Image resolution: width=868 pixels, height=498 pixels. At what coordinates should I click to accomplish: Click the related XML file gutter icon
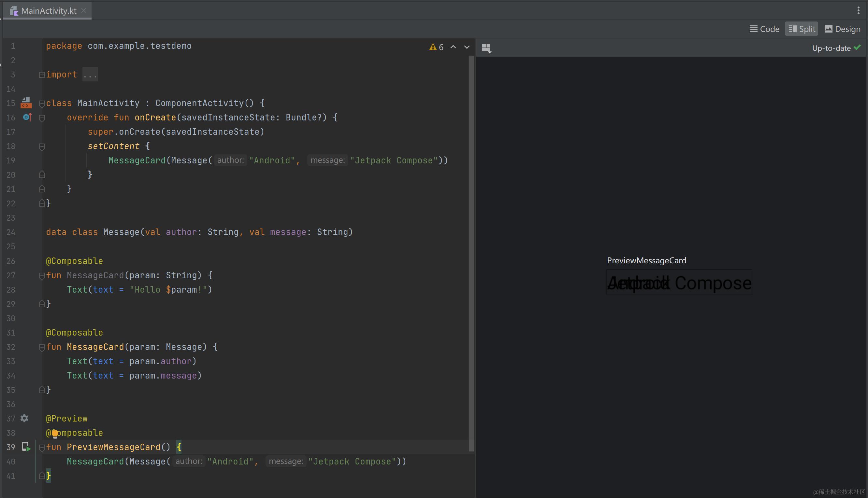click(26, 103)
